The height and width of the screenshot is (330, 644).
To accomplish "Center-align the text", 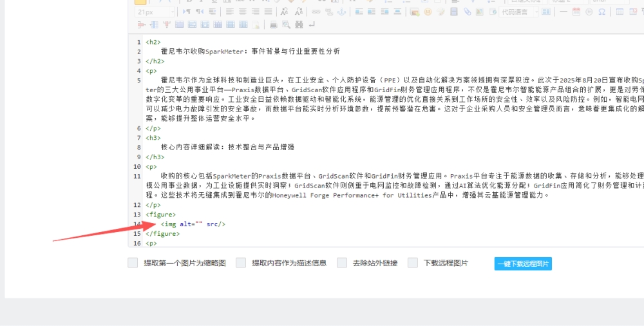I will (x=243, y=12).
